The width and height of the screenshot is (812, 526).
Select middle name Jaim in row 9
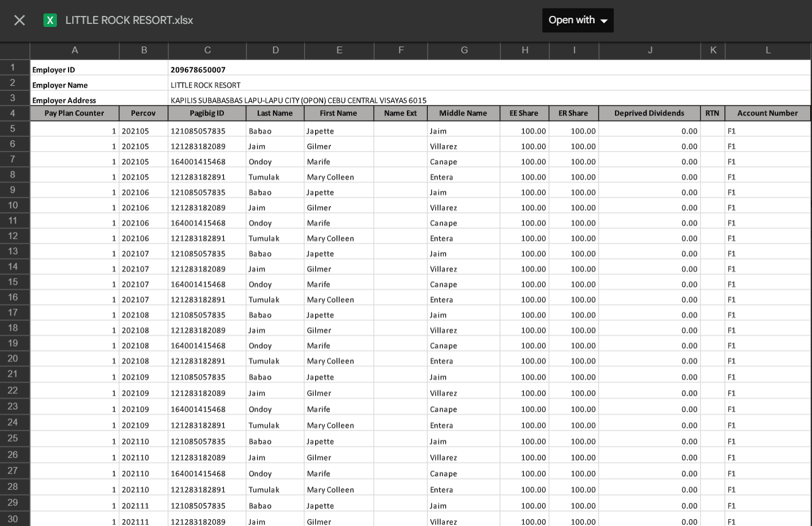[464, 190]
